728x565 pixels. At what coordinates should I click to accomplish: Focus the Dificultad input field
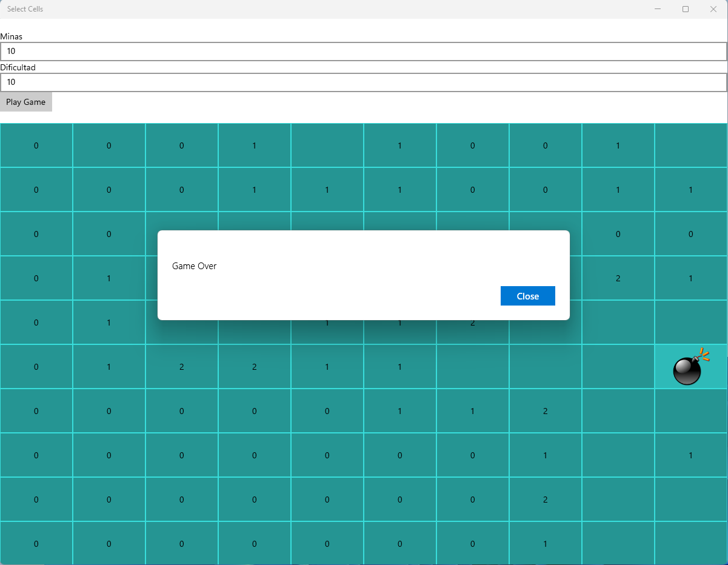pos(364,82)
